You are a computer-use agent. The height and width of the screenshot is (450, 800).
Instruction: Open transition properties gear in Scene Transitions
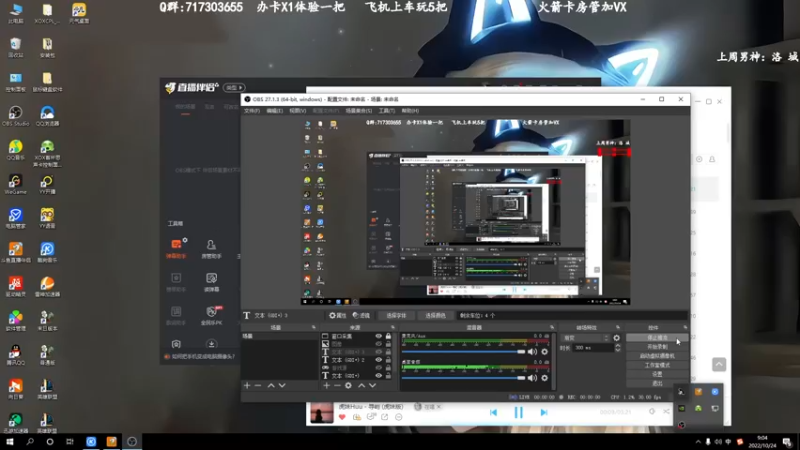[616, 338]
